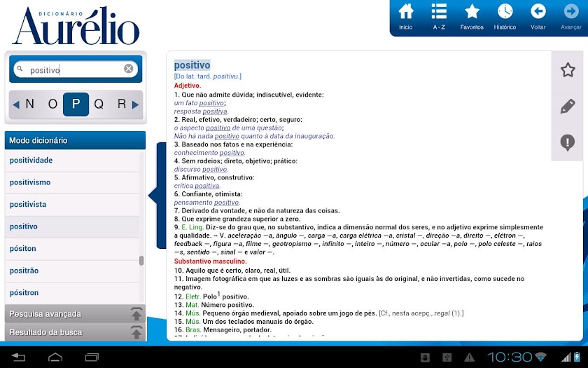The width and height of the screenshot is (588, 368).
Task: Open the entry positivista
Action: tap(72, 205)
